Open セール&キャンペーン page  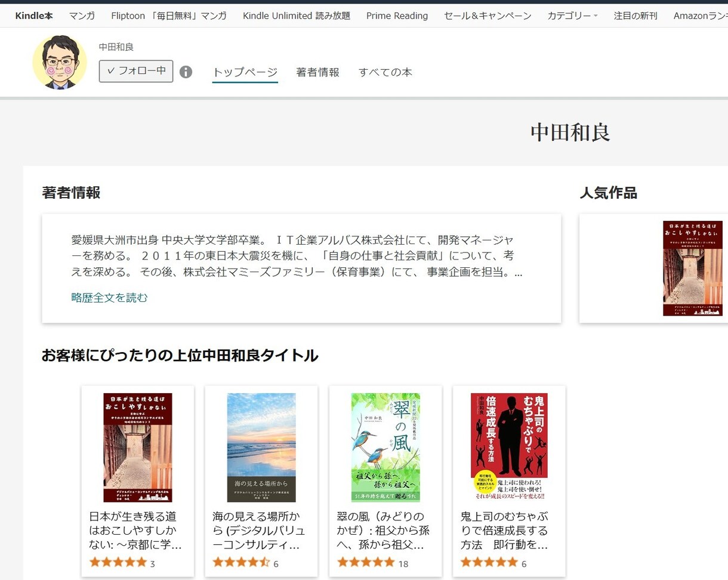tap(488, 16)
